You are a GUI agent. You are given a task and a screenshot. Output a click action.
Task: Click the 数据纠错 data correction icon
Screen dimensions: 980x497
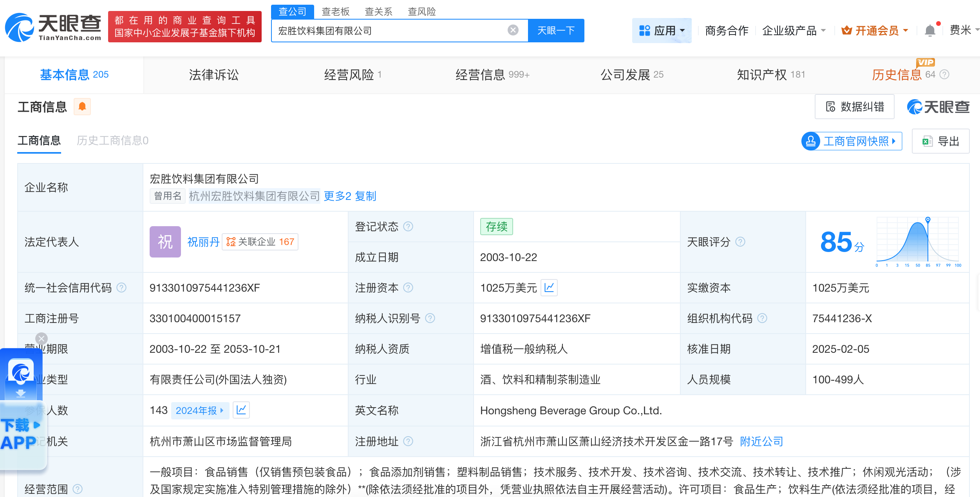[830, 107]
